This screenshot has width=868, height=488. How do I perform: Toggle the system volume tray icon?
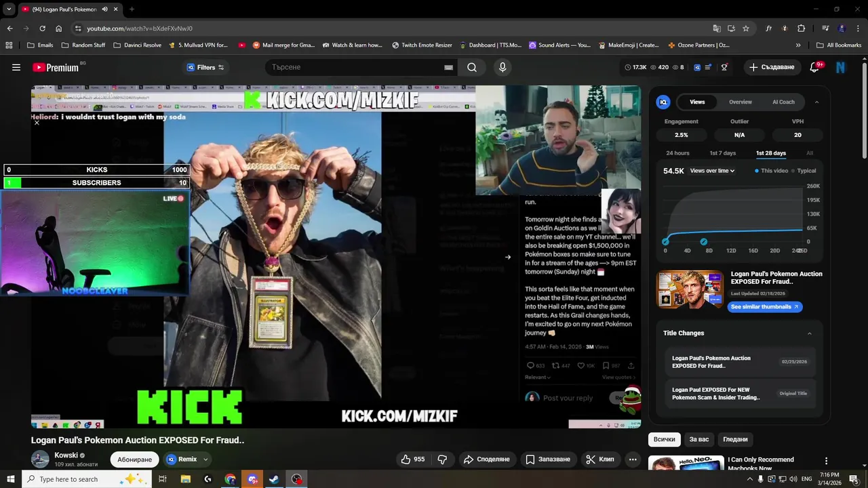point(793,479)
